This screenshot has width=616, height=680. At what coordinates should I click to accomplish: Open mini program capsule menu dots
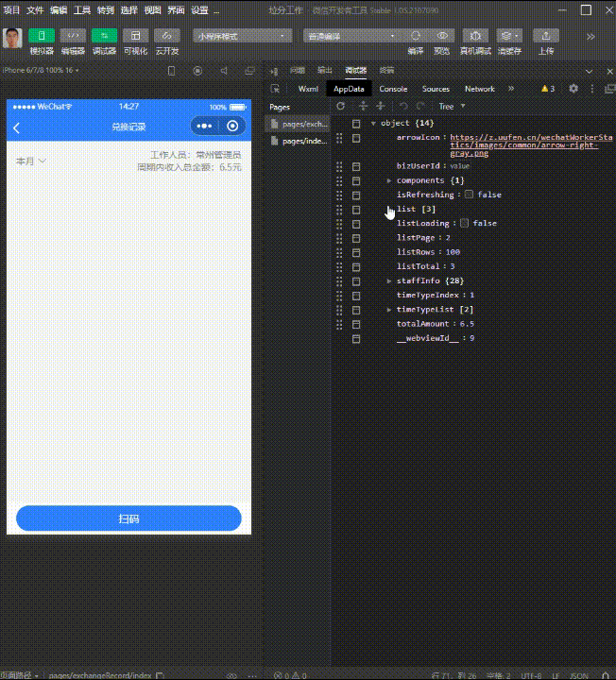click(204, 127)
